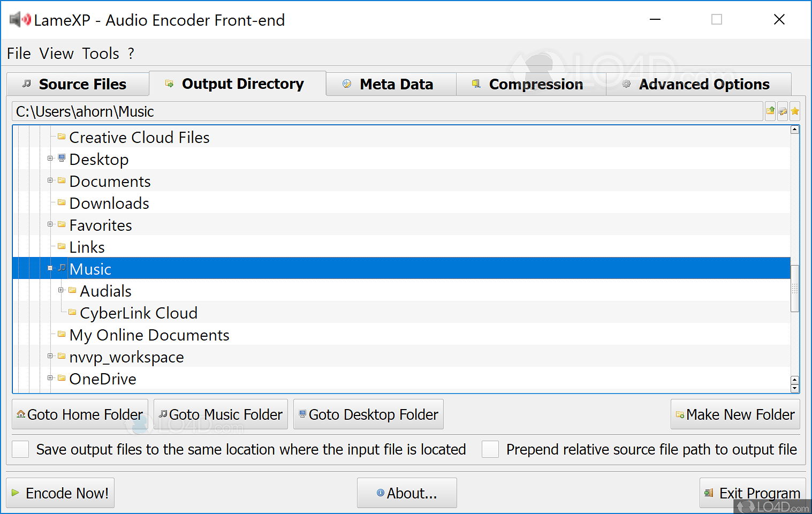Click the Desktop monitor icon in folder tree

pos(62,158)
